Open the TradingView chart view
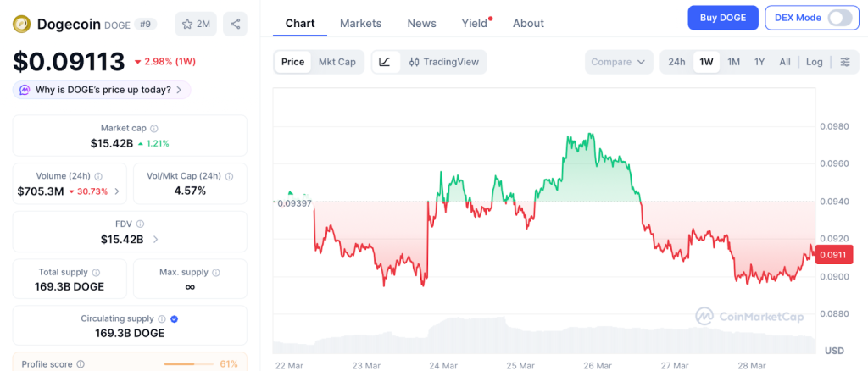This screenshot has height=371, width=868. [x=442, y=62]
